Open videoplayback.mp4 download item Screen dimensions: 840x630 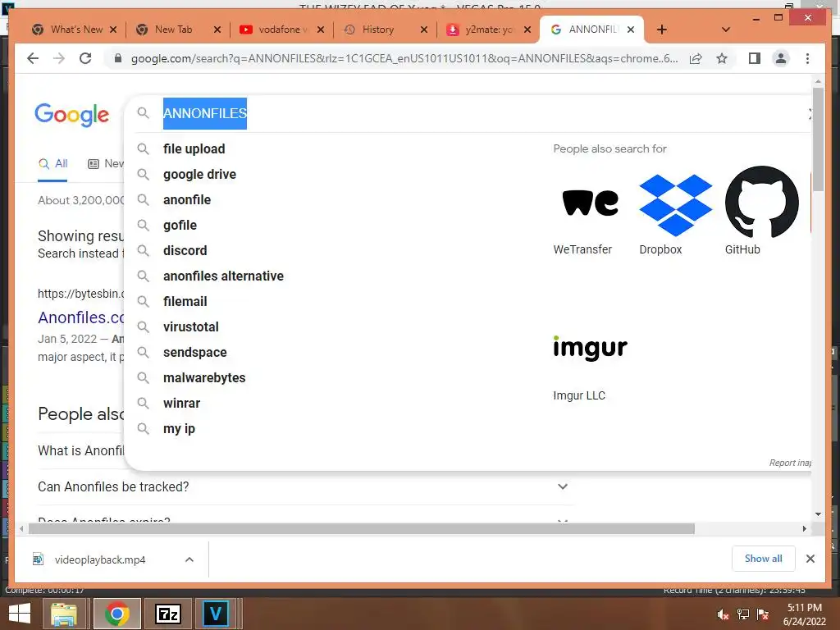(x=99, y=559)
